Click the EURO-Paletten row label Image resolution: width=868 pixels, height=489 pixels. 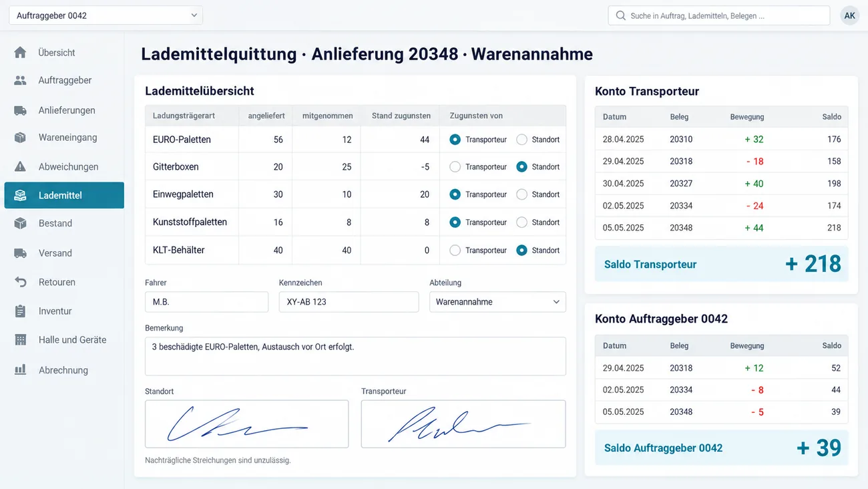point(182,140)
